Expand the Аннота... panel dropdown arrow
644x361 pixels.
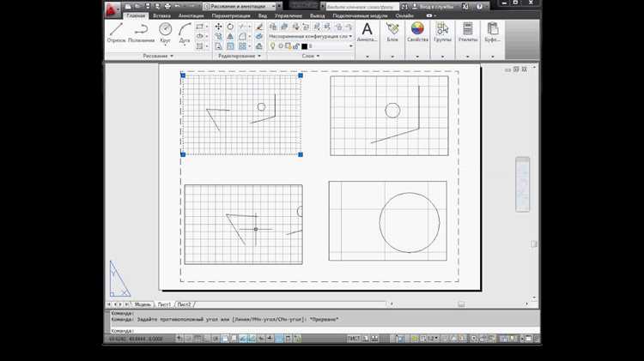click(x=368, y=57)
